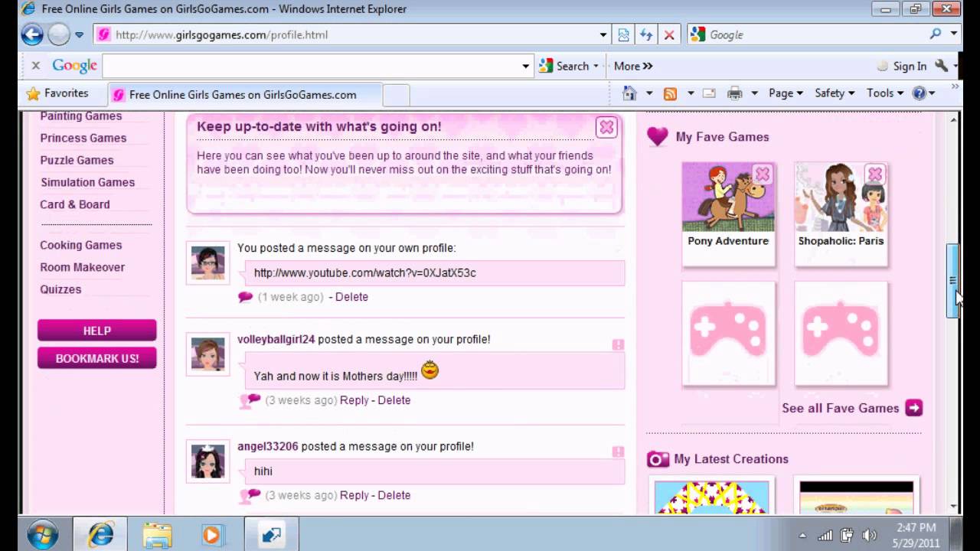
Task: Open search provider dropdown arrow
Action: 954,34
